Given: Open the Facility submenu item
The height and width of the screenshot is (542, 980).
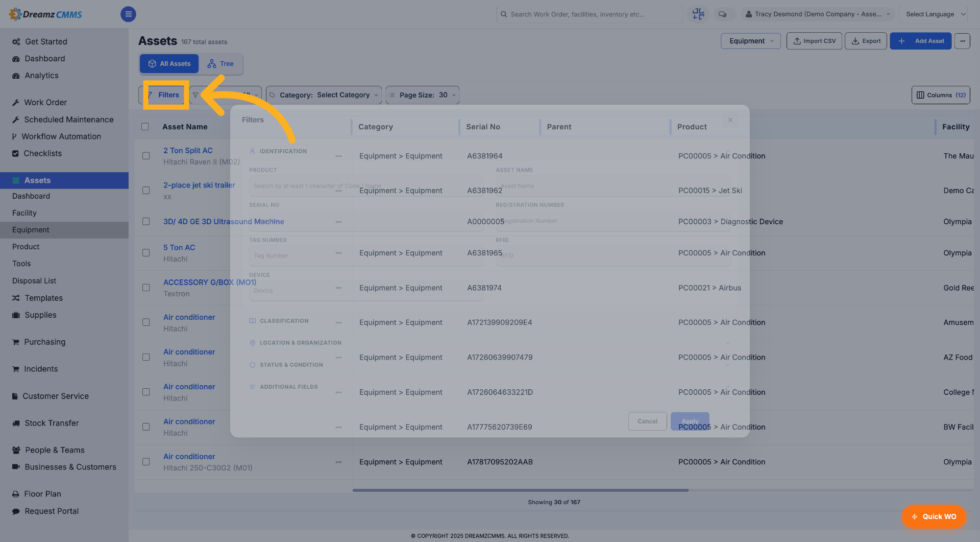Looking at the screenshot, I should click(x=24, y=213).
